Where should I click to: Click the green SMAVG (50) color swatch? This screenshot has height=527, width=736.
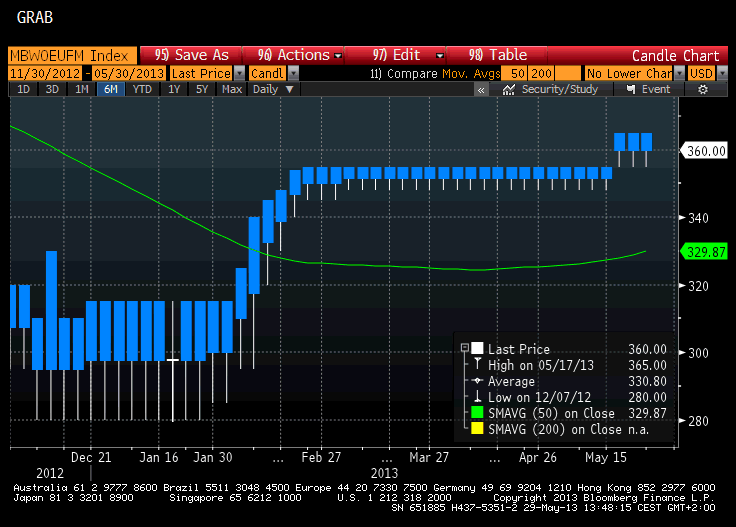pyautogui.click(x=477, y=413)
